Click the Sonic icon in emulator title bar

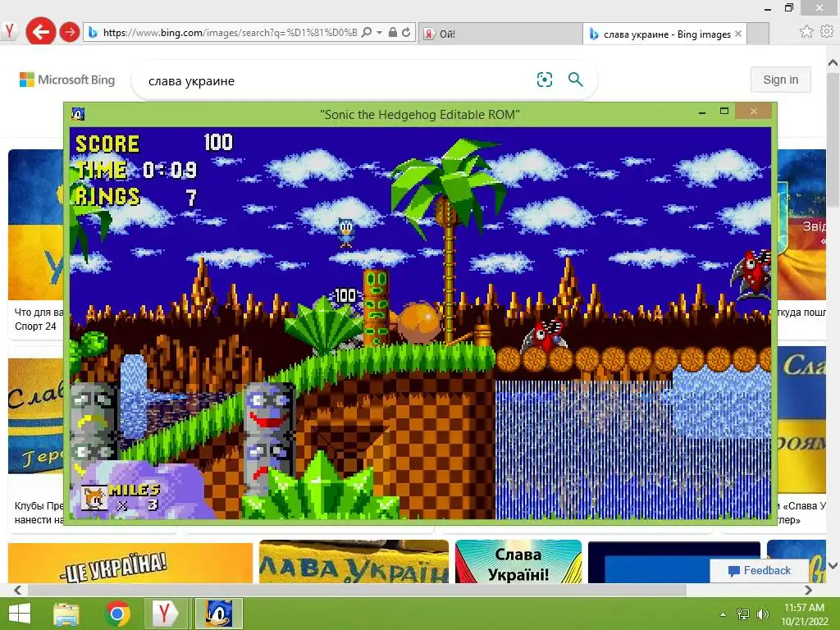[x=78, y=113]
